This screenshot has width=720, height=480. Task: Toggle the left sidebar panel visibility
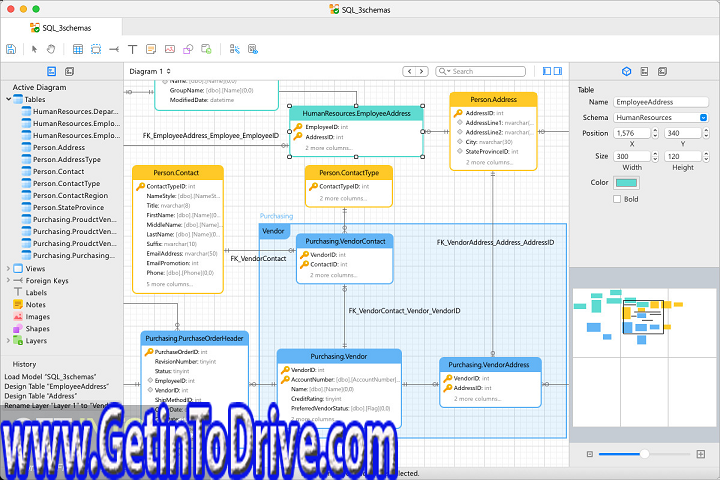(x=546, y=71)
